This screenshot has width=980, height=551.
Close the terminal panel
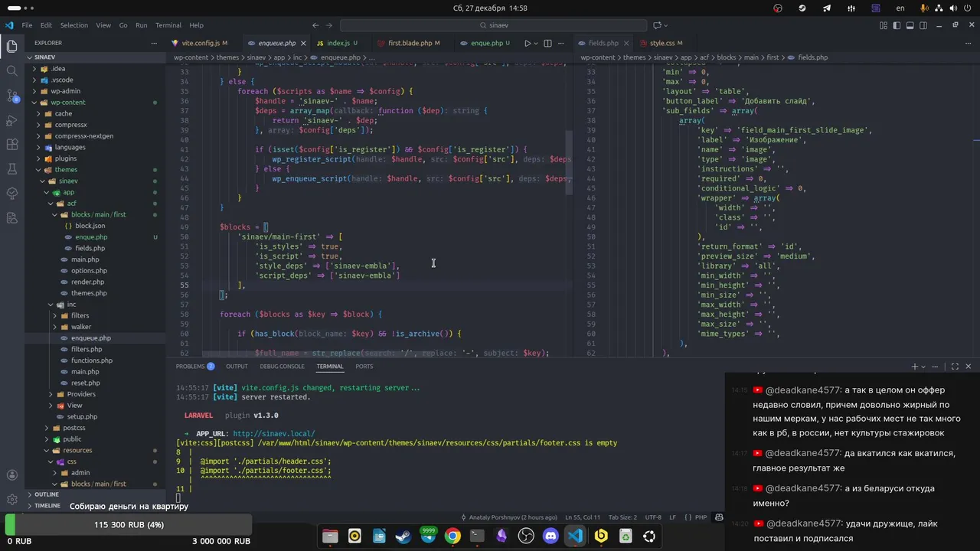pos(969,367)
